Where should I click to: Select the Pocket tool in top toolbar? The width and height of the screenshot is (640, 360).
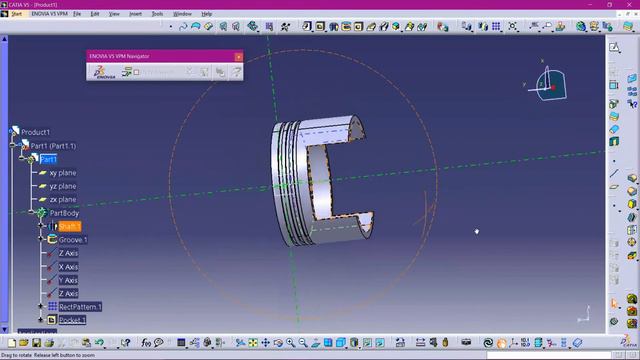coord(320,27)
